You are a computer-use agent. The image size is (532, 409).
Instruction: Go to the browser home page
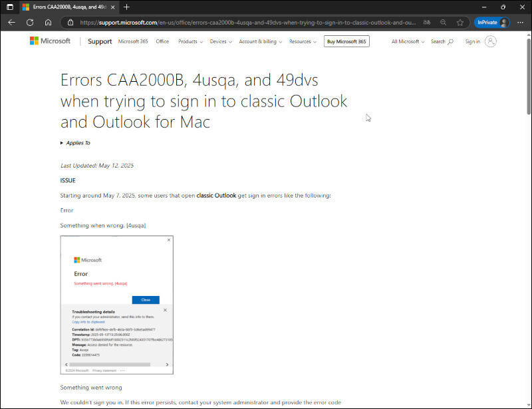tap(48, 23)
